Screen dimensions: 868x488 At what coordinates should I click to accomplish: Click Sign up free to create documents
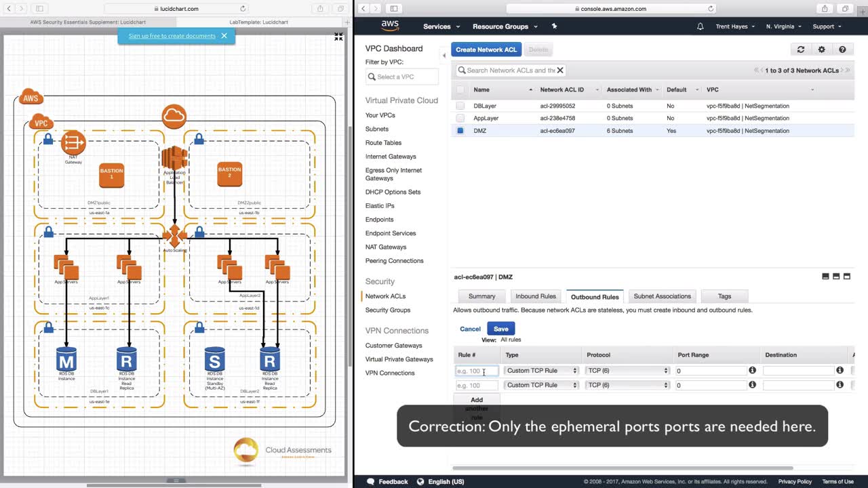[172, 36]
